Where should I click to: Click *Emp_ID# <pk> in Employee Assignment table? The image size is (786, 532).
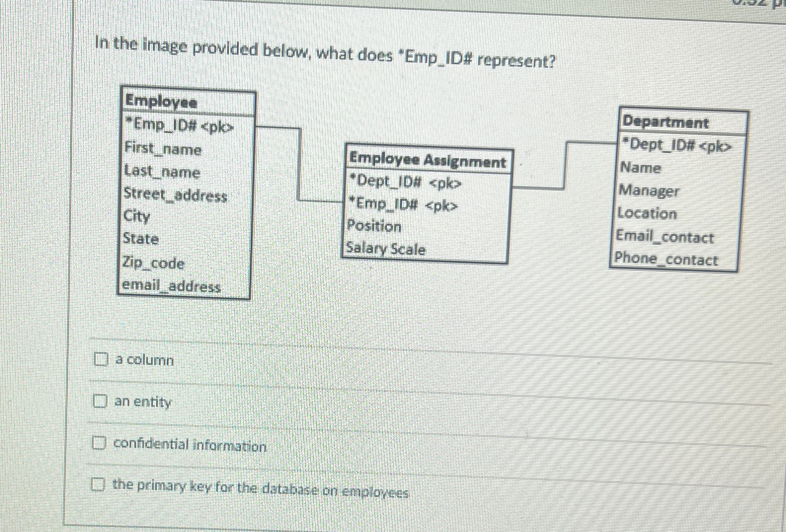[403, 204]
